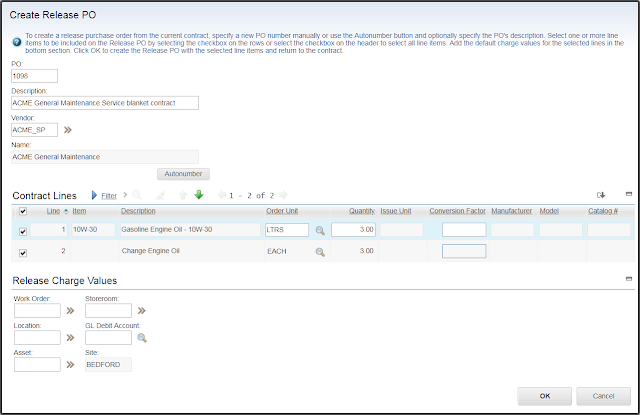Click the PO Description field
This screenshot has width=640, height=415.
click(x=105, y=103)
